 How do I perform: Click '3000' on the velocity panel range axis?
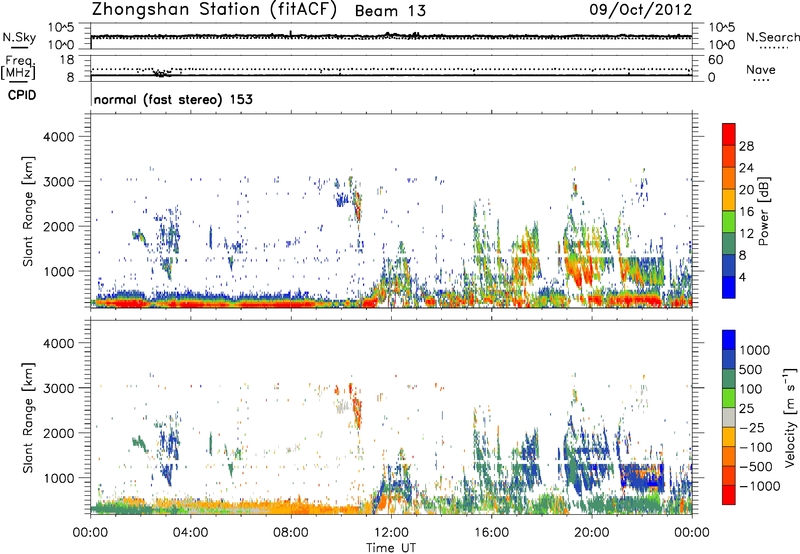pyautogui.click(x=59, y=388)
